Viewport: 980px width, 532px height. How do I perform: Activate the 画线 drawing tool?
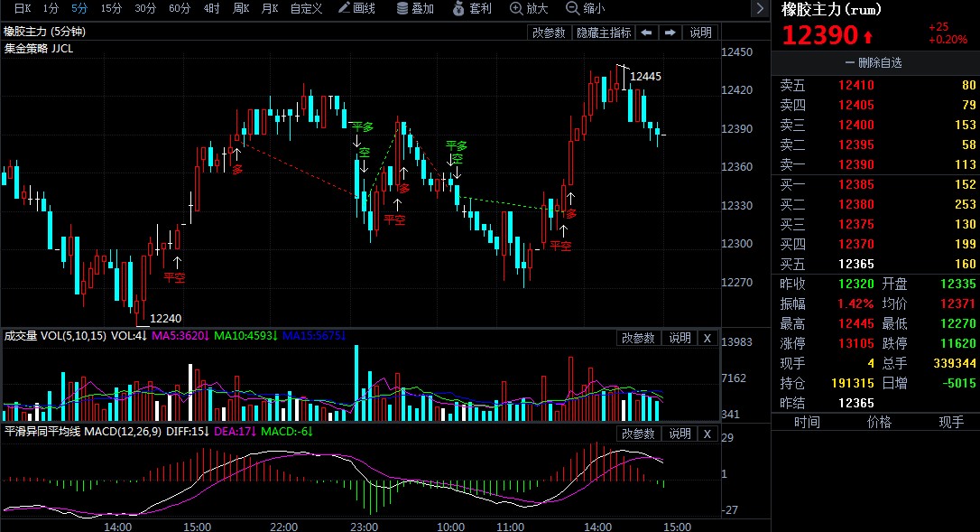click(356, 8)
